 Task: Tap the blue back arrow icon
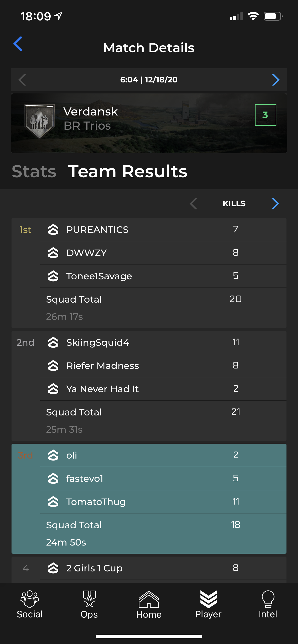pyautogui.click(x=18, y=44)
